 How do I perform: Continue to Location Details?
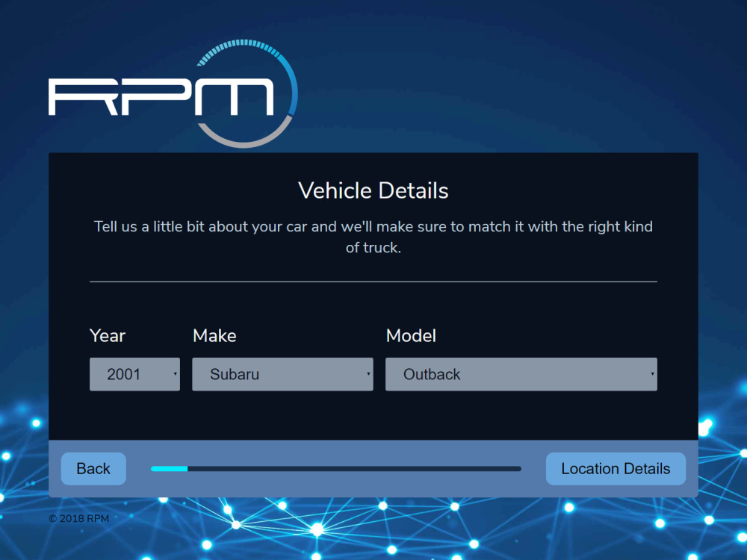coord(616,469)
